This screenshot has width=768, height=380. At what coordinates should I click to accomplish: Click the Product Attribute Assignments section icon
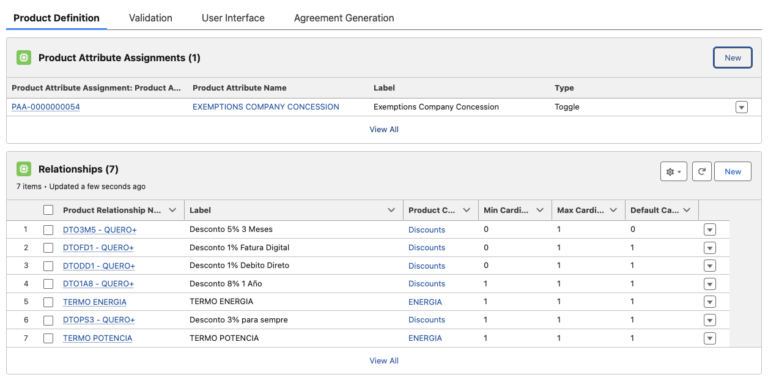pyautogui.click(x=24, y=58)
